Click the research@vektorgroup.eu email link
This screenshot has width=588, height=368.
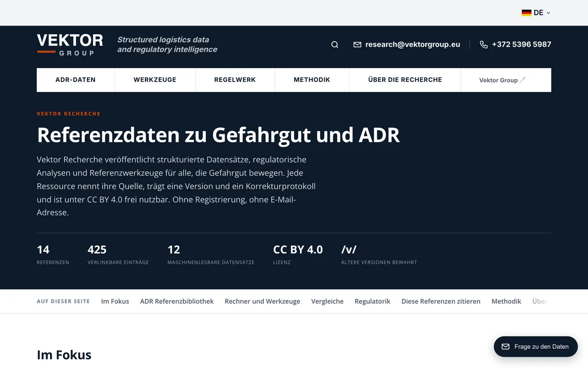tap(413, 45)
